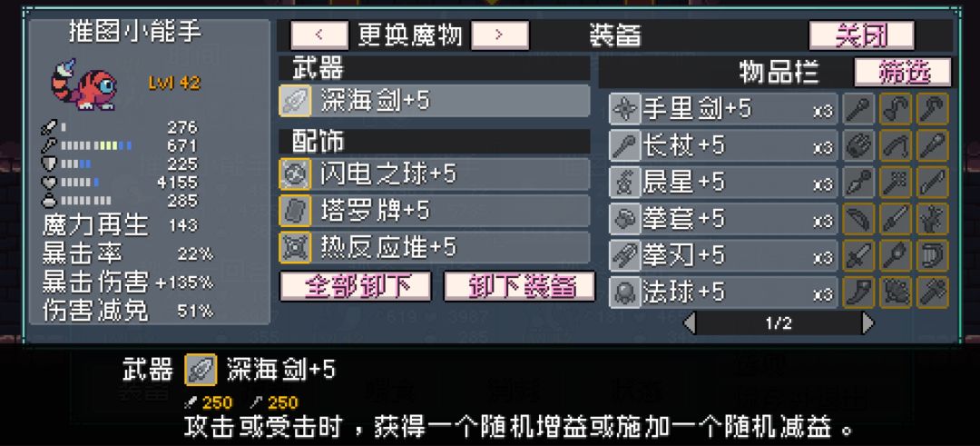The height and width of the screenshot is (446, 980).
Task: Select 手里剑+5 in the inventory list
Action: click(723, 110)
